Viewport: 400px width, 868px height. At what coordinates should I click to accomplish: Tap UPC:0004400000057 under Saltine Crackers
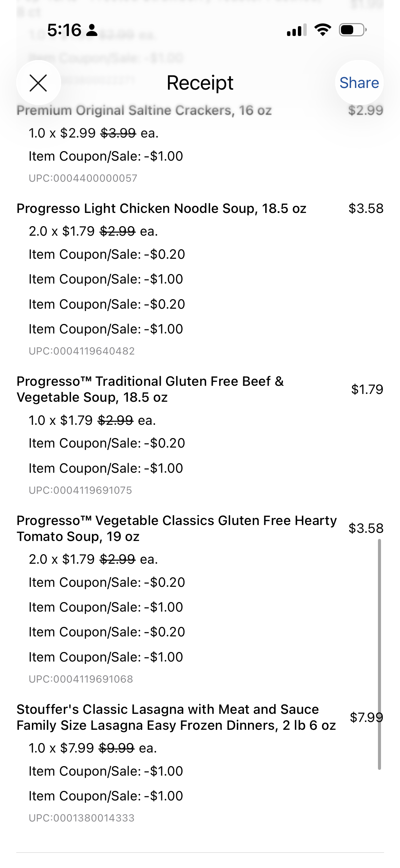[x=83, y=178]
